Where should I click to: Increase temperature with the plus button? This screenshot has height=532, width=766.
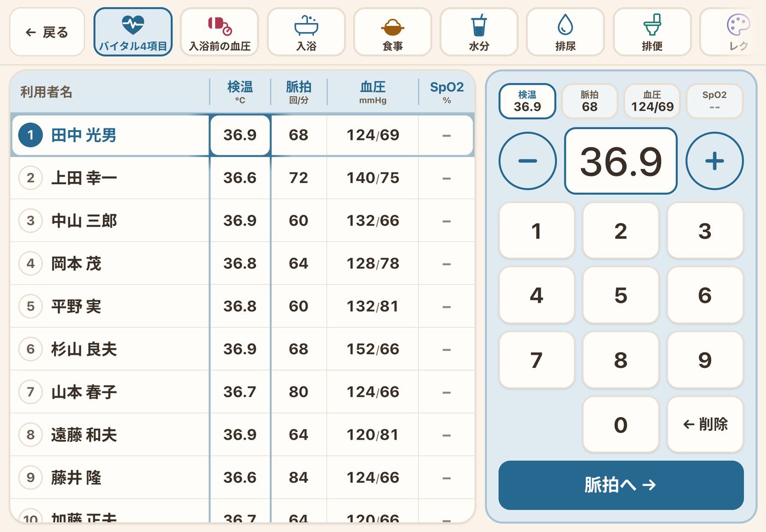point(715,161)
